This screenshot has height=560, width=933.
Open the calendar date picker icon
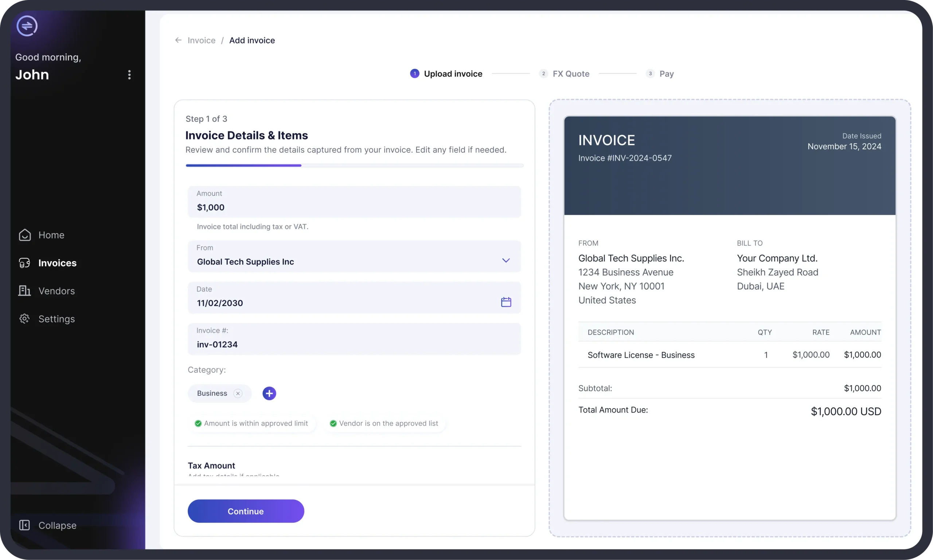click(x=506, y=302)
